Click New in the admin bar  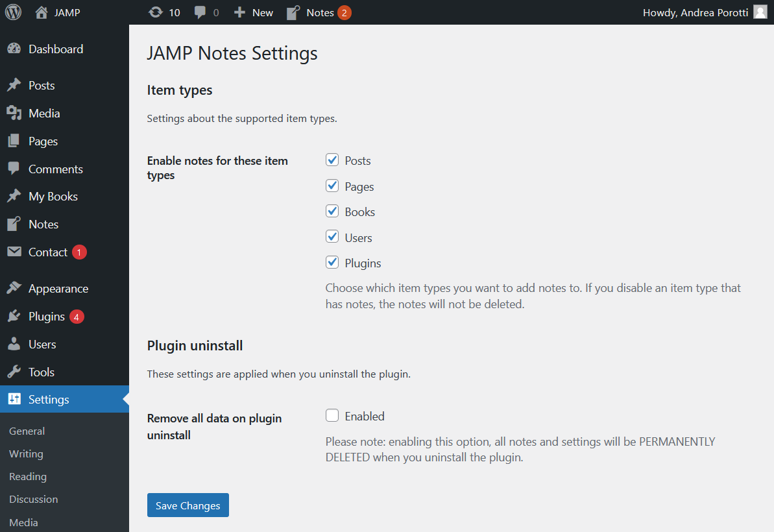pos(263,13)
